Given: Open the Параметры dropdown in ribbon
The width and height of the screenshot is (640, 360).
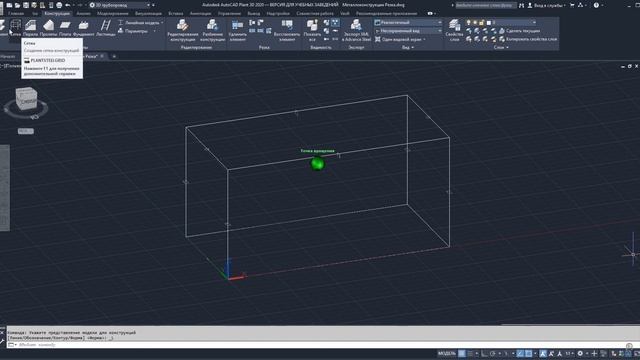Looking at the screenshot, I should [137, 31].
